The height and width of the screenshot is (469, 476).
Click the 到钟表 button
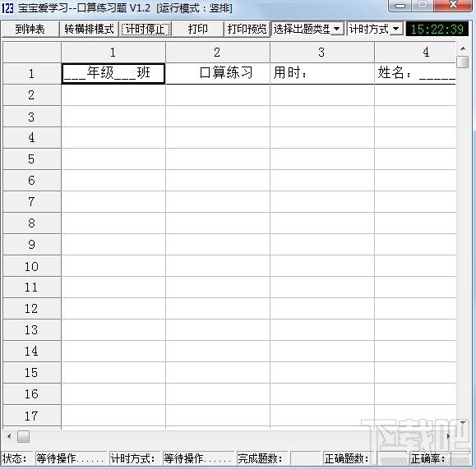(30, 29)
